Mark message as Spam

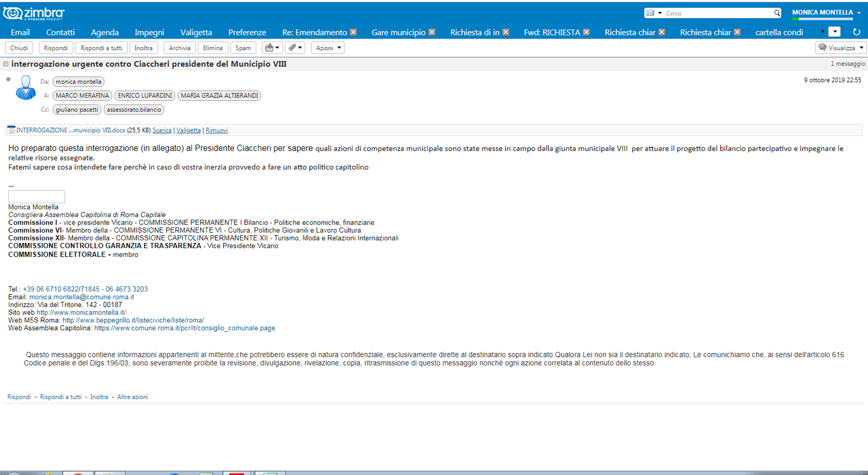coord(243,47)
